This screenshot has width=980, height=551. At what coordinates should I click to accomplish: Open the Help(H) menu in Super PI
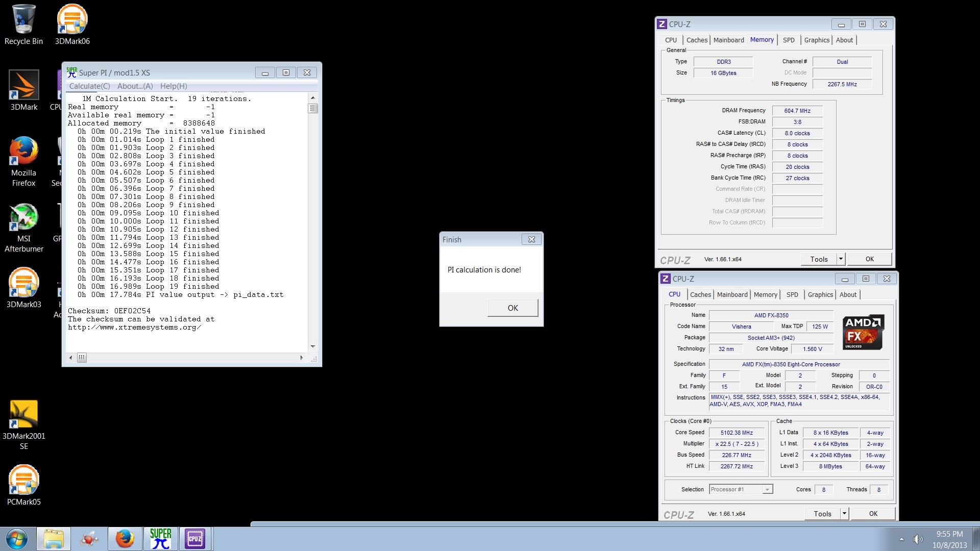(x=174, y=86)
